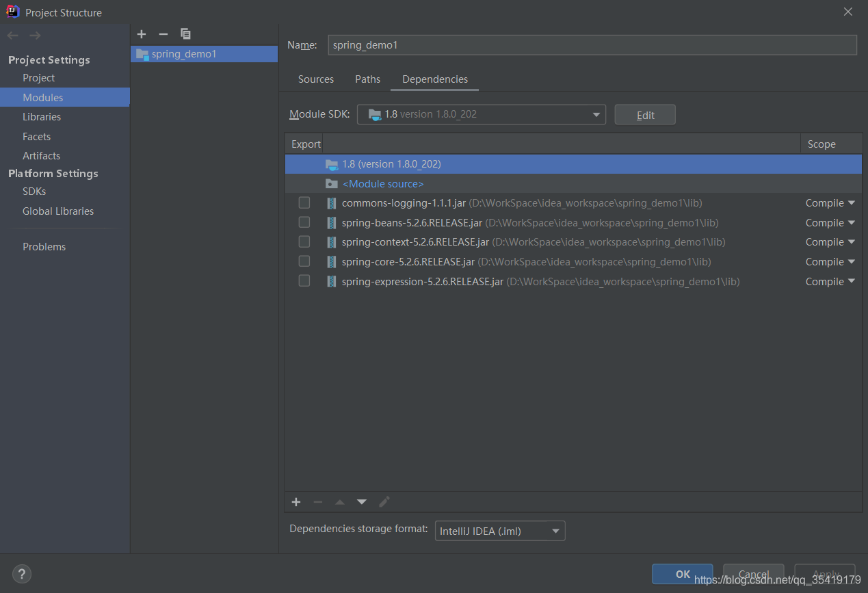This screenshot has width=868, height=593.
Task: Close the Project Structure dialog
Action: [848, 12]
